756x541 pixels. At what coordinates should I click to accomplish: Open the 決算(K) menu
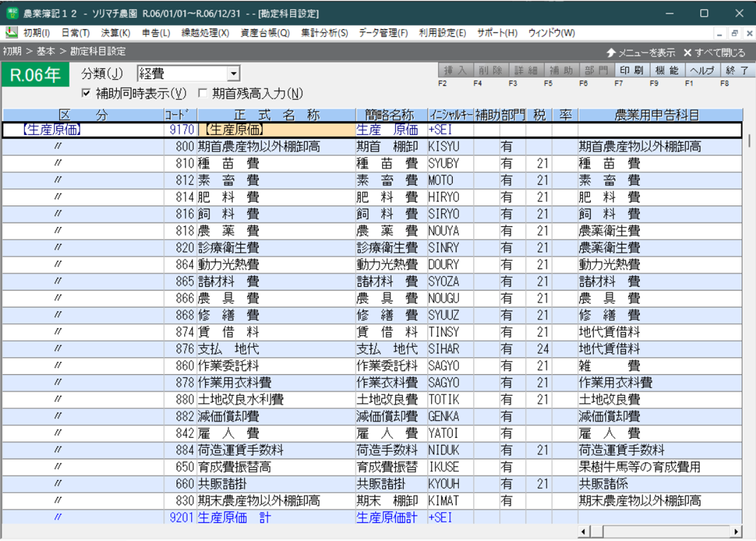coord(115,33)
